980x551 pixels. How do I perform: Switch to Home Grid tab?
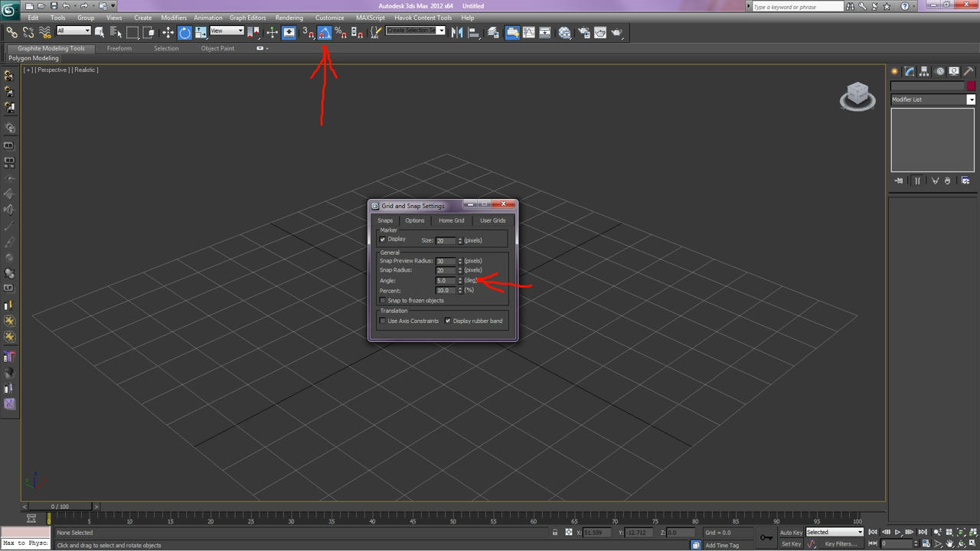[451, 220]
